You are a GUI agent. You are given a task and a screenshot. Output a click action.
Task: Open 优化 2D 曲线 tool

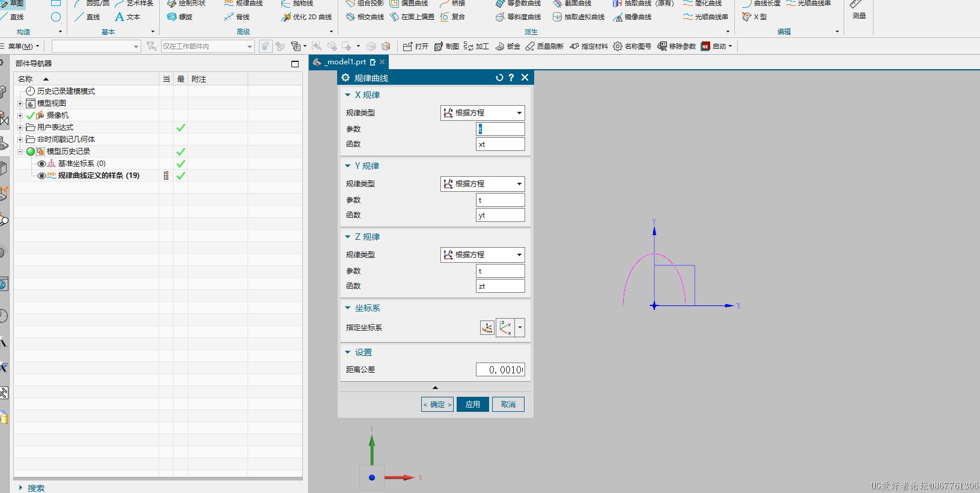pos(306,17)
